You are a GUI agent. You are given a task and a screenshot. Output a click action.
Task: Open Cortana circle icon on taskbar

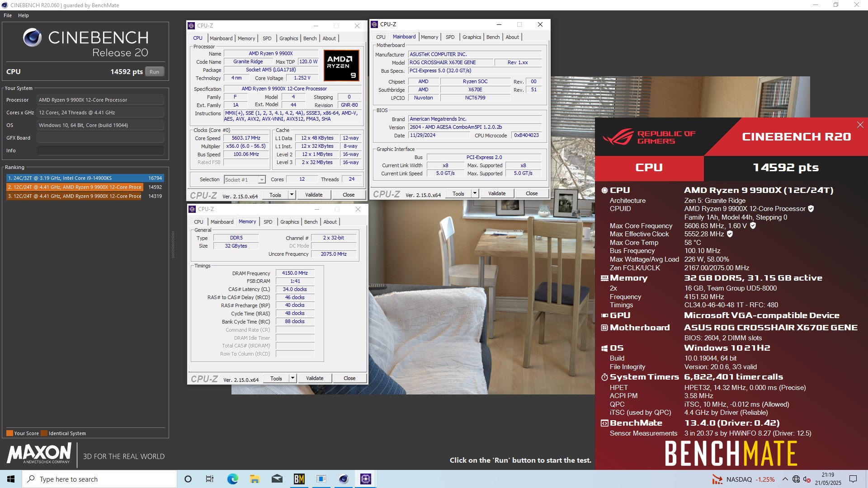188,479
